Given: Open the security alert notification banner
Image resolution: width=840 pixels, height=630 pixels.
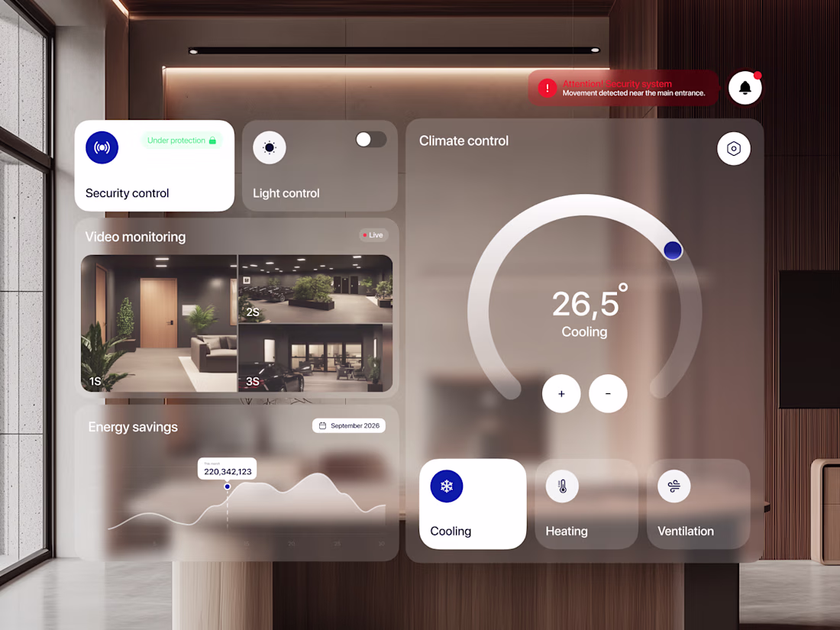Looking at the screenshot, I should point(623,88).
